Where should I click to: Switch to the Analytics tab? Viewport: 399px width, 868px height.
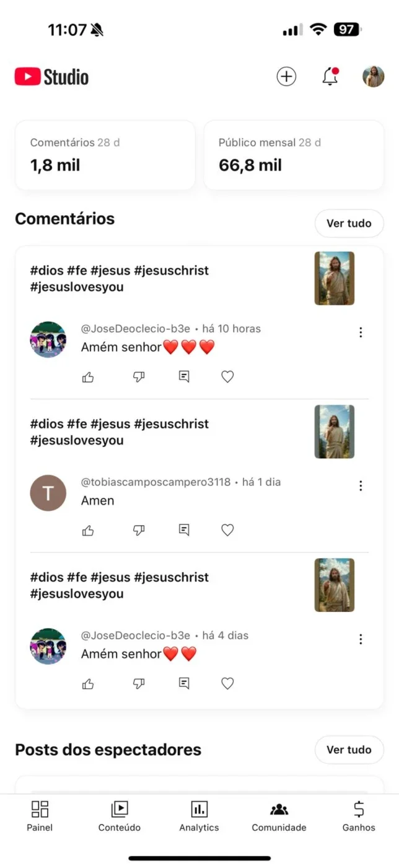coord(199,816)
